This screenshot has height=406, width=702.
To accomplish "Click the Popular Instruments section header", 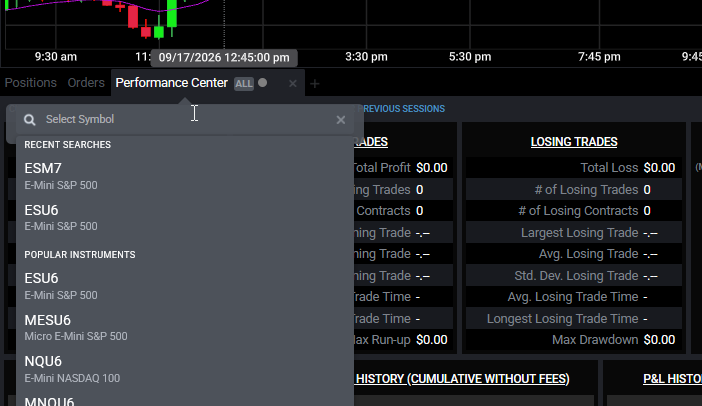I will [x=80, y=255].
